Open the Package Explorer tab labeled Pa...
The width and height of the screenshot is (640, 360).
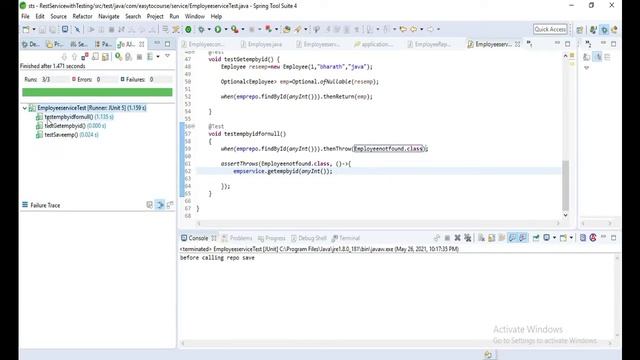(103, 44)
